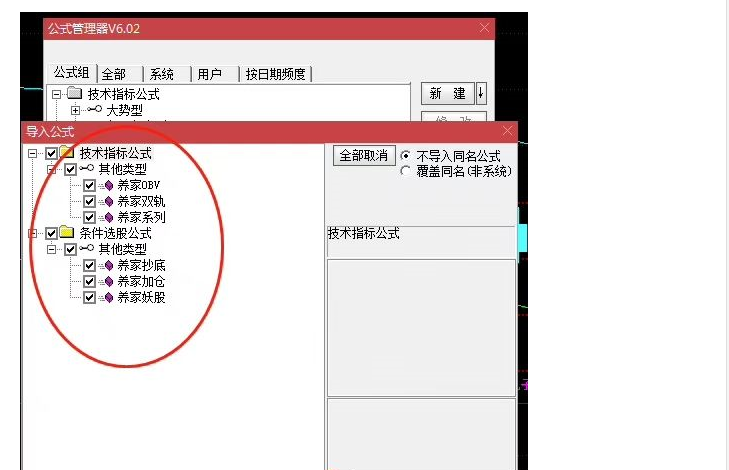Click the 技术指标公式 folder icon in import dialog

(x=67, y=153)
